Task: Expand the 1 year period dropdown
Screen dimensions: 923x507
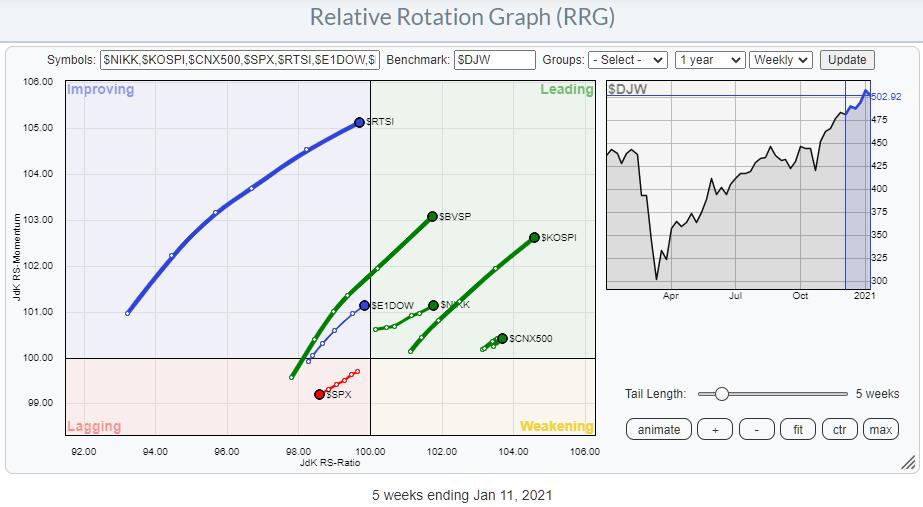Action: coord(709,60)
